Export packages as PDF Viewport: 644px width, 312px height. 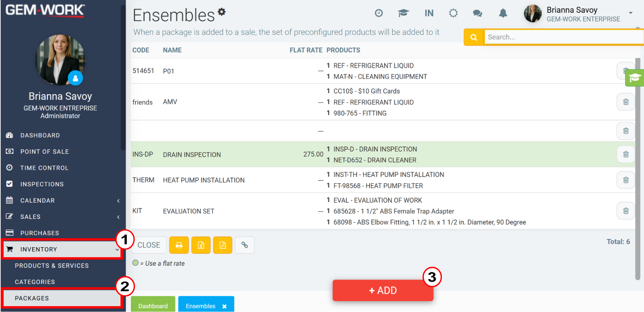coord(223,245)
